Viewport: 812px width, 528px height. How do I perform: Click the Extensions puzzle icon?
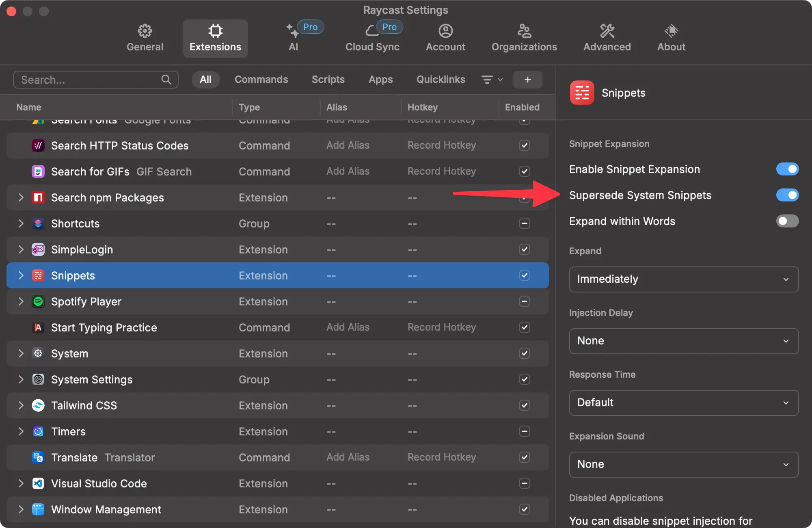215,31
